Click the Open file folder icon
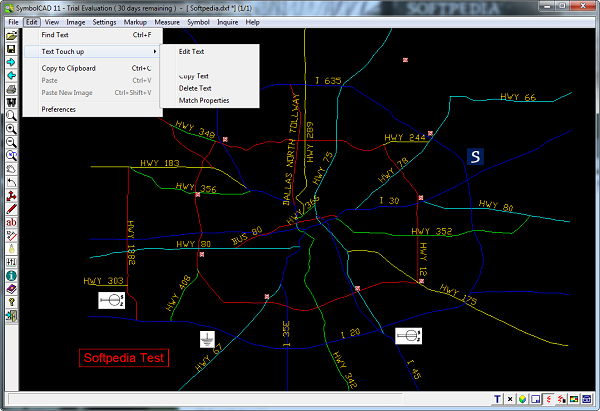This screenshot has height=411, width=600. pos(10,36)
